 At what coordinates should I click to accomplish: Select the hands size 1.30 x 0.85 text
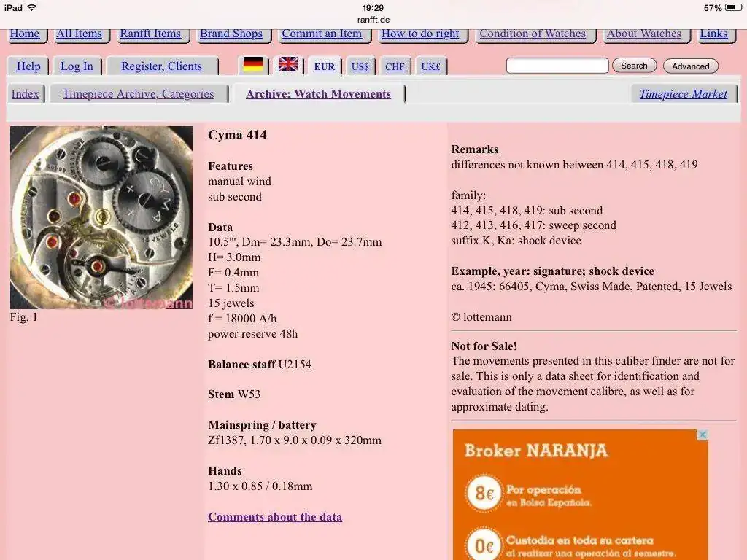[260, 486]
